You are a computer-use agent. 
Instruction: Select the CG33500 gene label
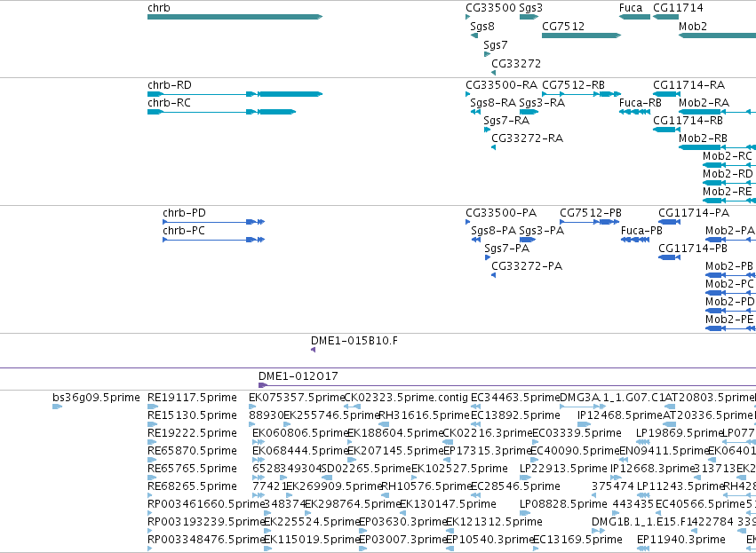click(490, 8)
